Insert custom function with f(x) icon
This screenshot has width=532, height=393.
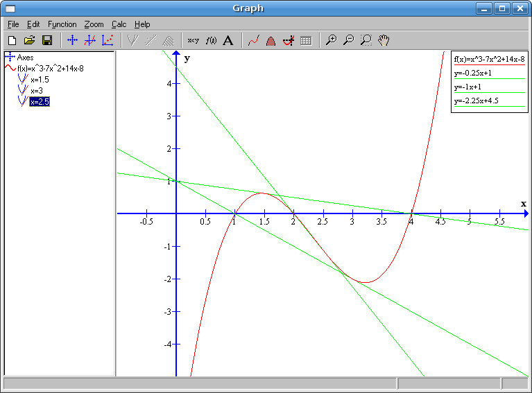click(x=211, y=41)
